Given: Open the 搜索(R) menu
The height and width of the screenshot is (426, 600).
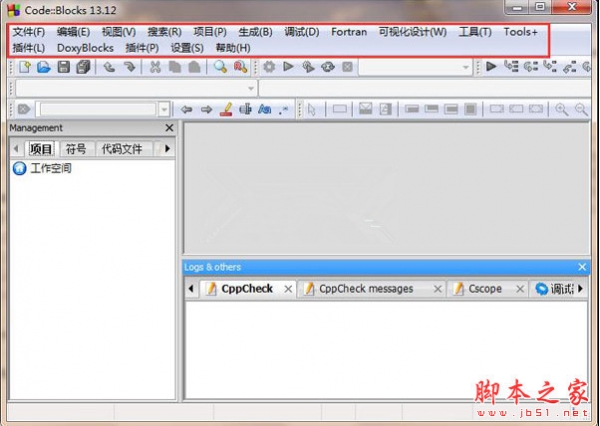Looking at the screenshot, I should point(165,32).
